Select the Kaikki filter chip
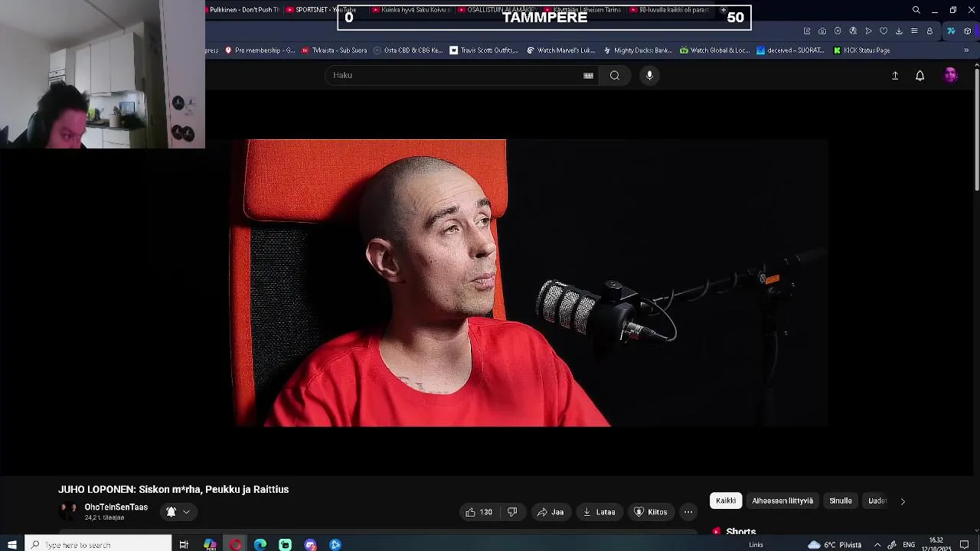The height and width of the screenshot is (551, 980). tap(726, 501)
